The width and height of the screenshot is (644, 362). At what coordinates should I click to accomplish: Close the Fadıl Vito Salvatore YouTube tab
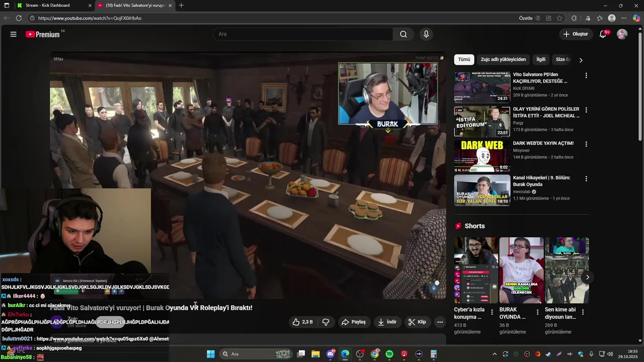[170, 6]
